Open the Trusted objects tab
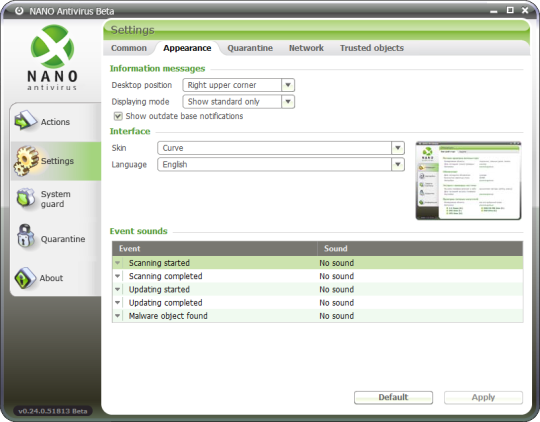This screenshot has height=422, width=540. click(372, 48)
